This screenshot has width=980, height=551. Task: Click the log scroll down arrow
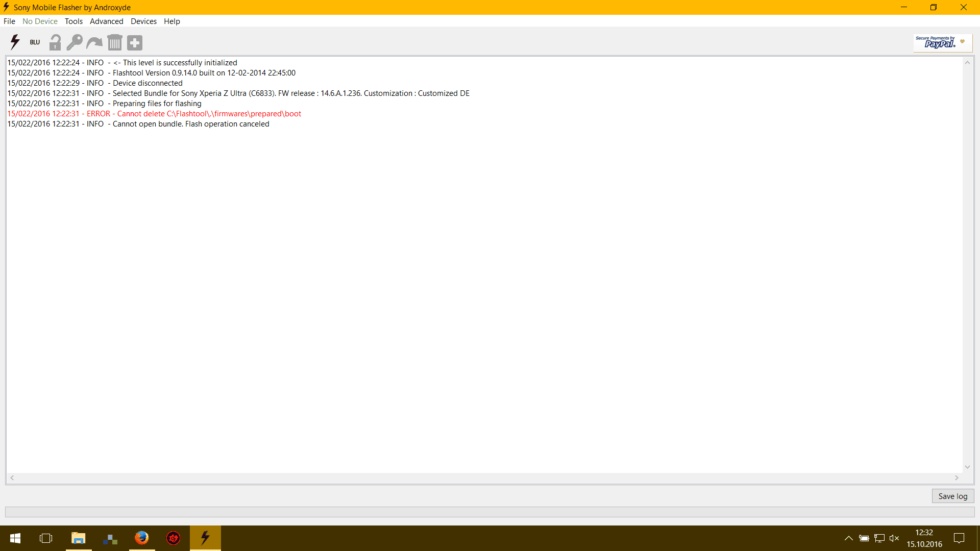tap(967, 467)
